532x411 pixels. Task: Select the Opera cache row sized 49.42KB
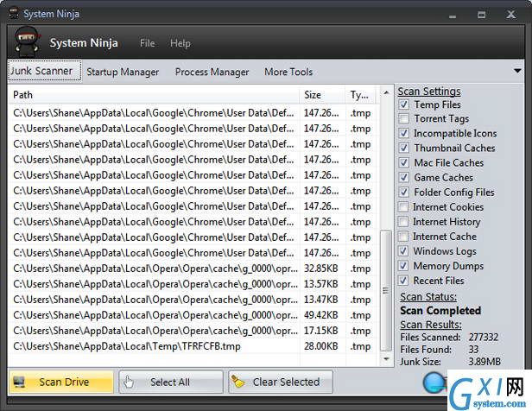192,315
